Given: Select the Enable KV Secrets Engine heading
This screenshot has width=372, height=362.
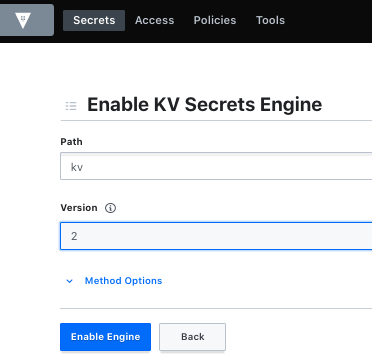Looking at the screenshot, I should click(x=204, y=105).
